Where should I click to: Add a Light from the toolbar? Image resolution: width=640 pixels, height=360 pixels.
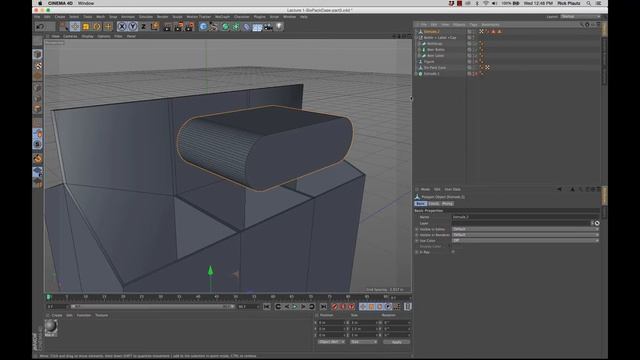click(x=279, y=27)
